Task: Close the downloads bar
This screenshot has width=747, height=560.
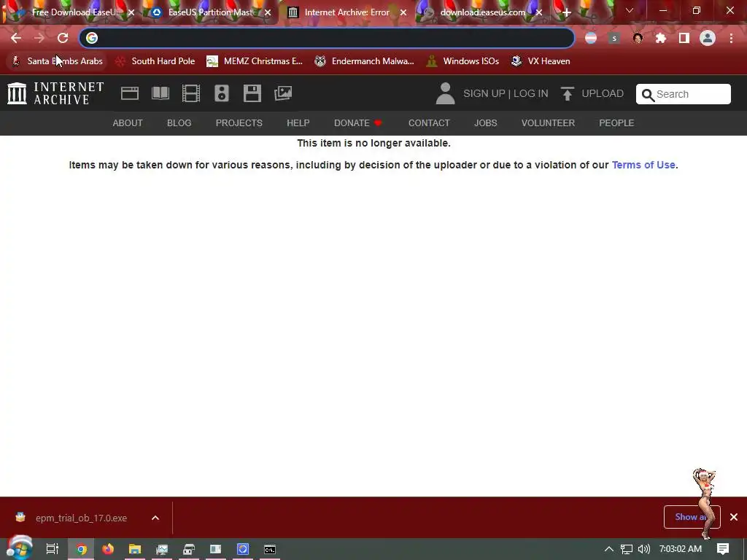Action: (x=734, y=517)
